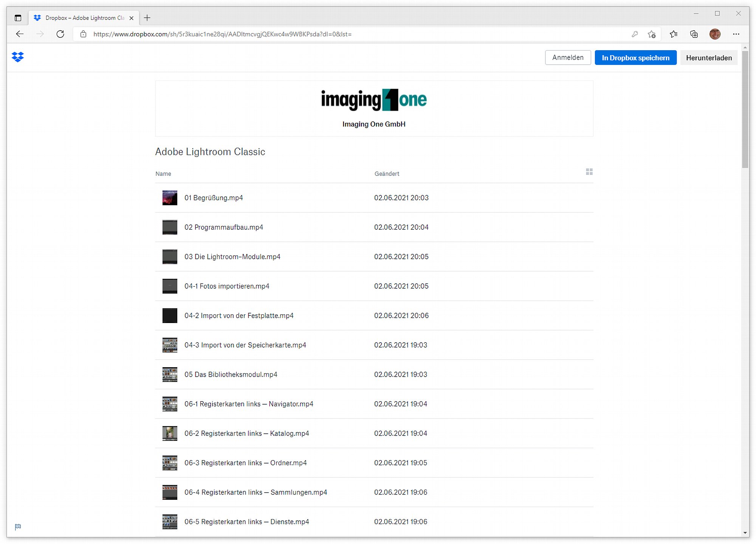Click thumbnail of 06-1 Navigator video
756x544 pixels.
coord(170,404)
